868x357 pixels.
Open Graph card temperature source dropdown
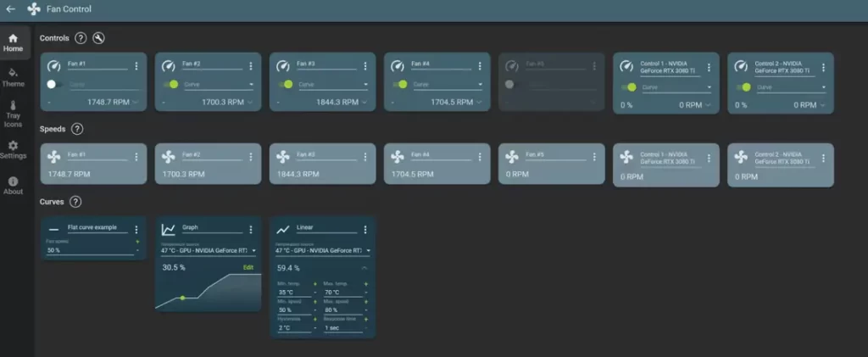(x=209, y=251)
